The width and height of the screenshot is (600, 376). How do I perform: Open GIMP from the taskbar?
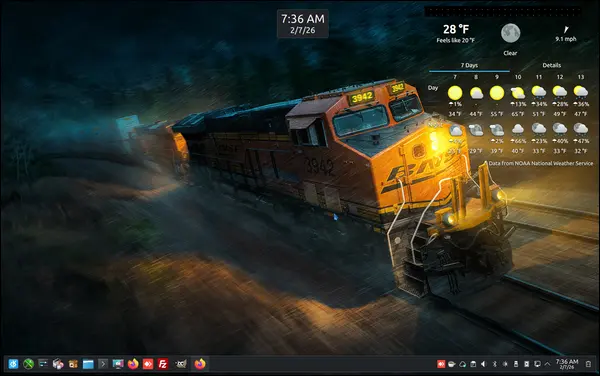[181, 364]
